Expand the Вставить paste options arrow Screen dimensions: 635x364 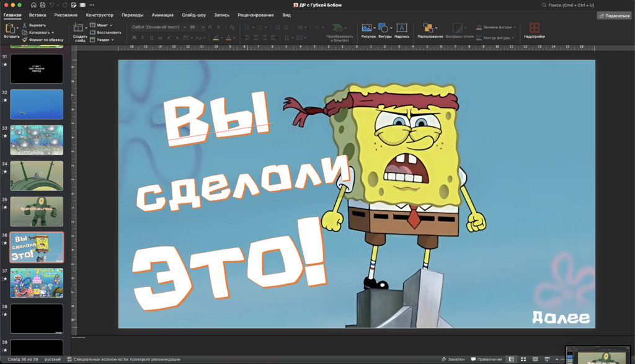[17, 29]
